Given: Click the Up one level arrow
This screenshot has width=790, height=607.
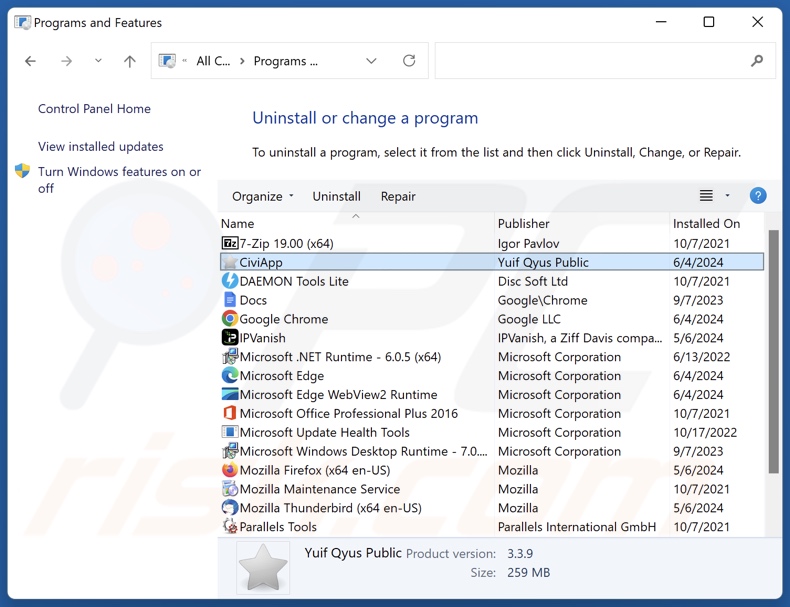Looking at the screenshot, I should click(x=129, y=61).
